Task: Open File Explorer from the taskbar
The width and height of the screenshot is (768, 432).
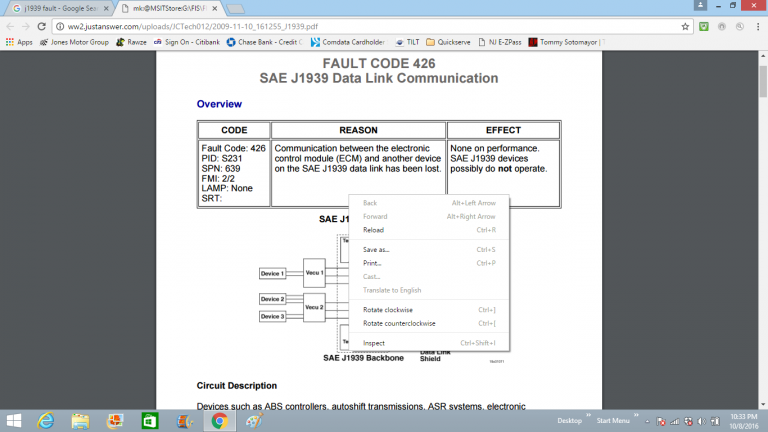Action: coord(80,420)
